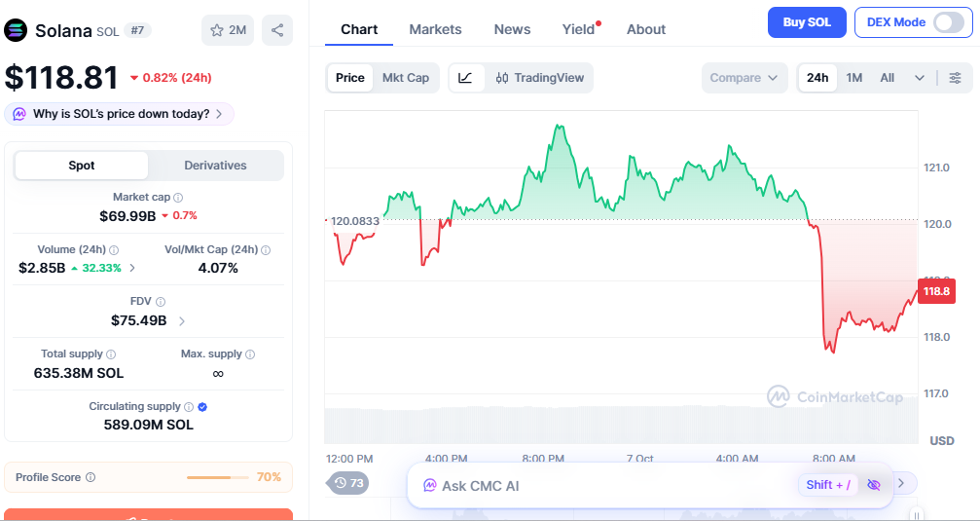
Task: Add Solana to watchlist via star button
Action: [228, 30]
